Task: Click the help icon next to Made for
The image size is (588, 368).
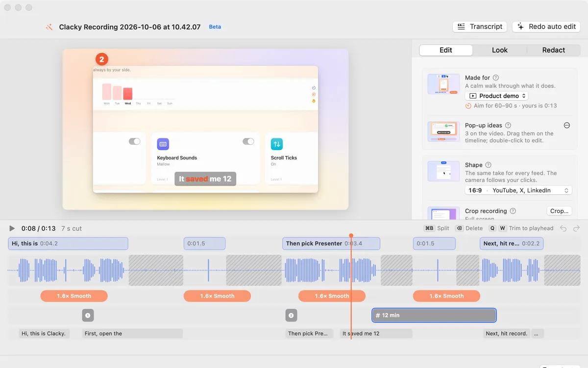Action: pos(496,78)
